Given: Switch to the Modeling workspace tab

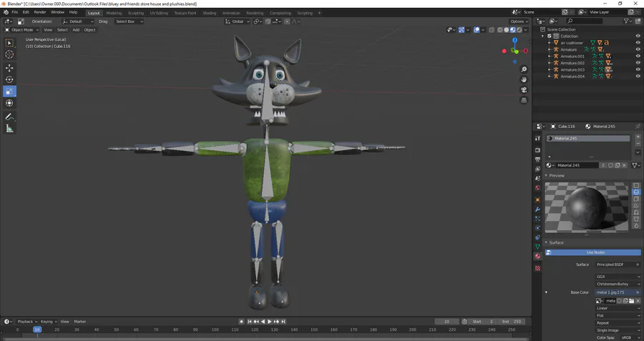Looking at the screenshot, I should click(x=114, y=13).
